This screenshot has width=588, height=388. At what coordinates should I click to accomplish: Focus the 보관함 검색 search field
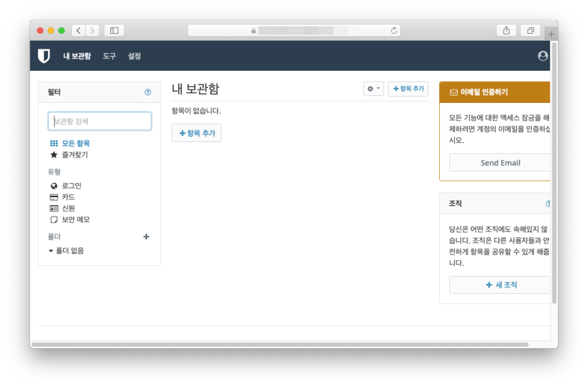(100, 121)
